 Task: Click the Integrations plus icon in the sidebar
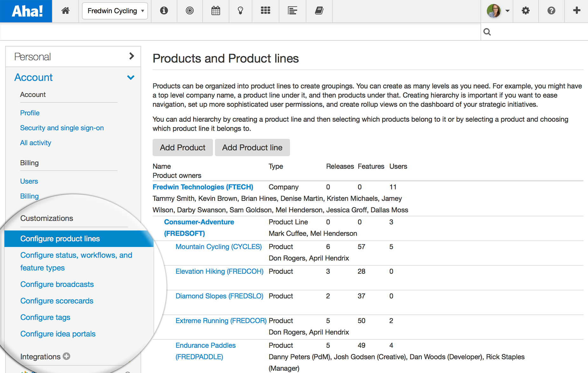click(x=66, y=356)
